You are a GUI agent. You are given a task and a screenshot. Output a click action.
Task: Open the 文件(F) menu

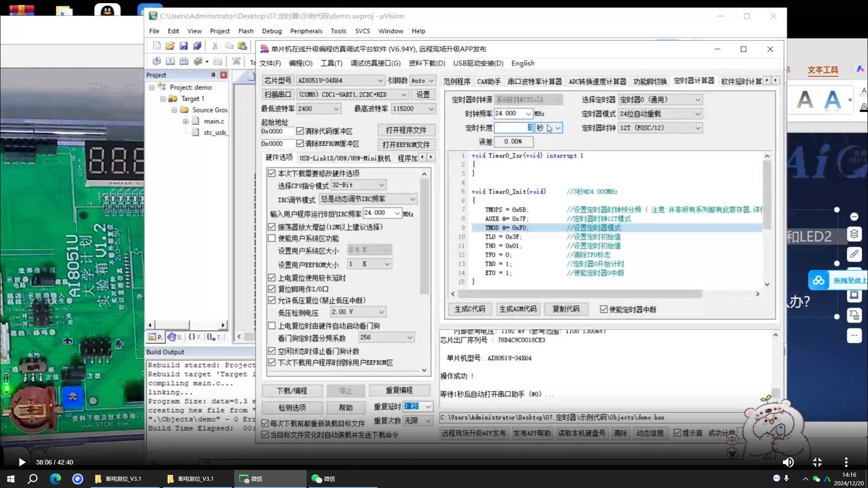270,63
